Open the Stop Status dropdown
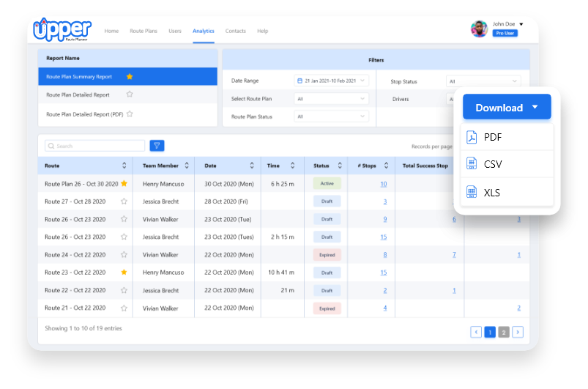The image size is (588, 389). pos(483,81)
